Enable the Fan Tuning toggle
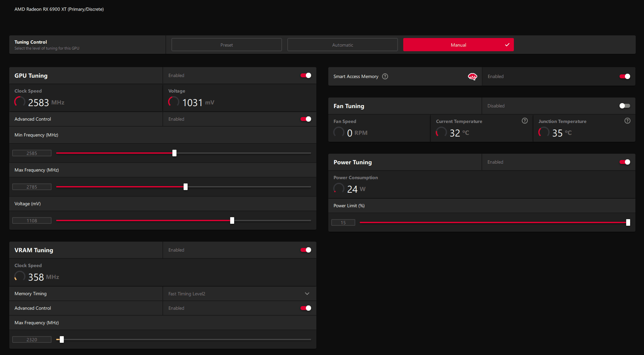 click(x=625, y=106)
